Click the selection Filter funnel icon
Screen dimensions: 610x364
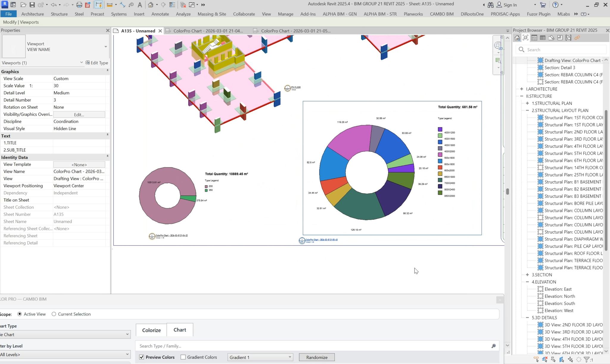point(586,360)
